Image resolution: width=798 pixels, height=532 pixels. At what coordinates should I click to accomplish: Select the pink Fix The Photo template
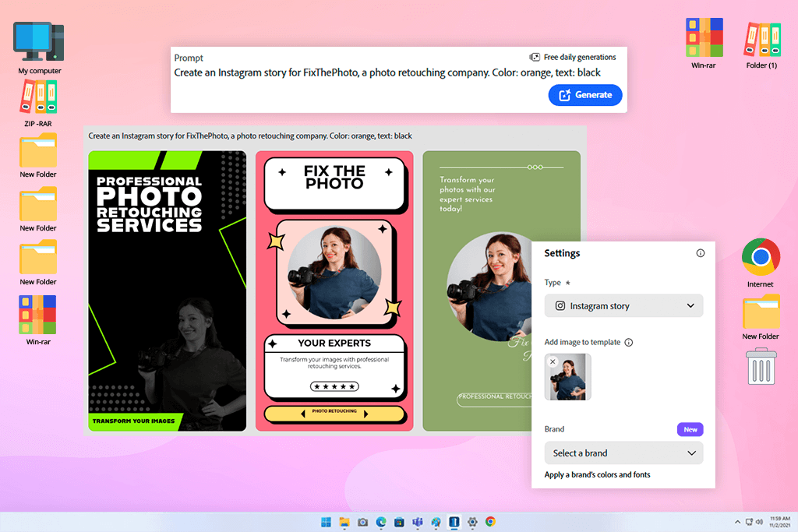click(x=334, y=291)
